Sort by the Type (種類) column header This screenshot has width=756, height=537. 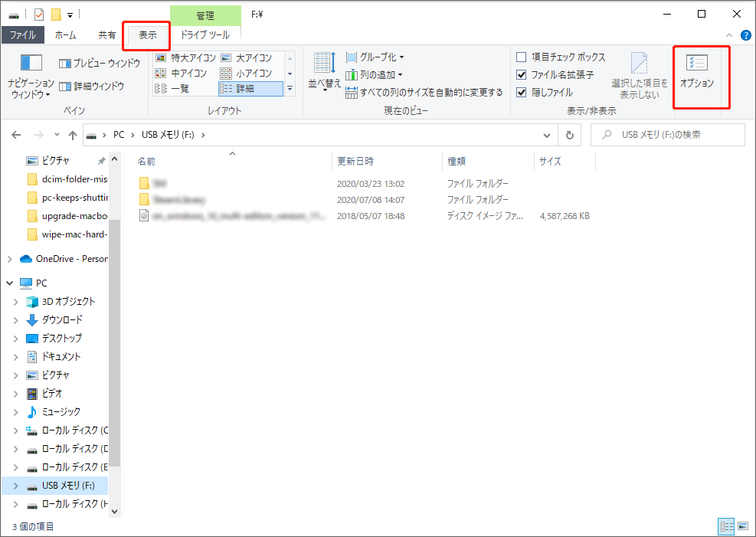click(488, 161)
